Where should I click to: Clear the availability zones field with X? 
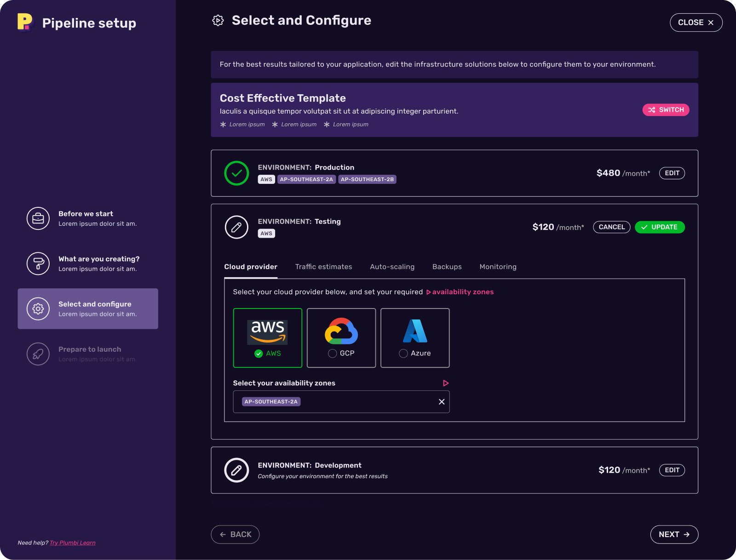click(x=442, y=402)
